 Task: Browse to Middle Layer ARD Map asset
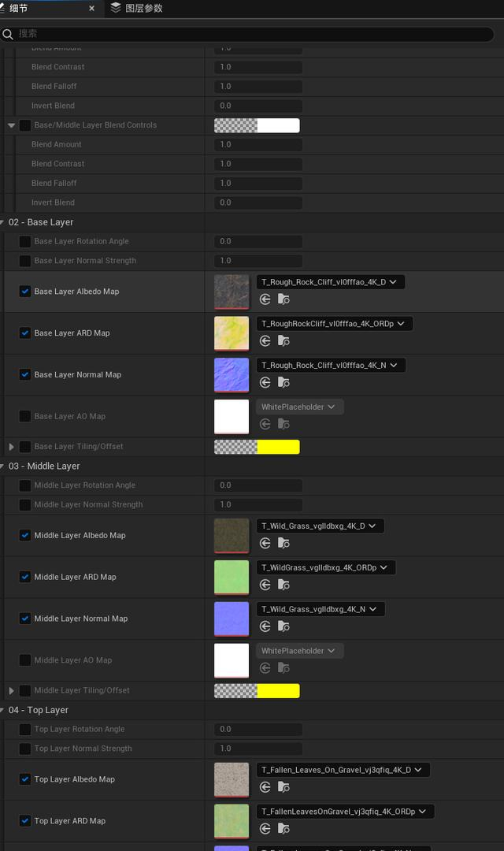[x=283, y=585]
